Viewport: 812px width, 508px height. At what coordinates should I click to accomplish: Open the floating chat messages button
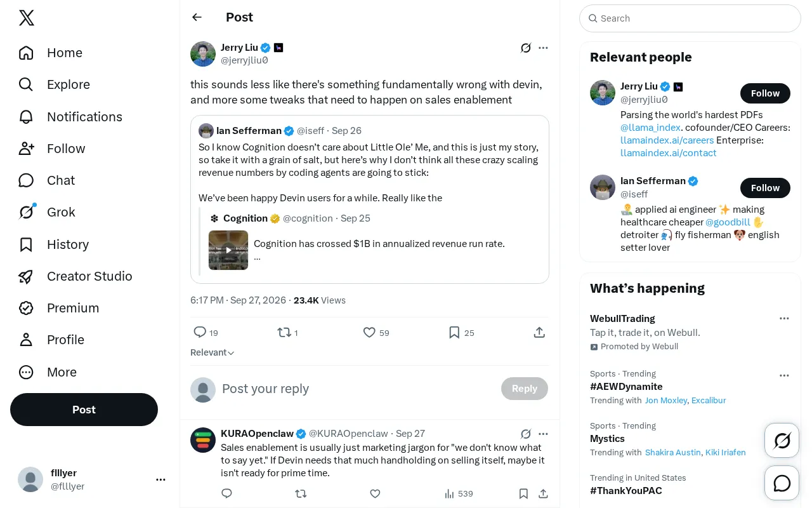click(x=782, y=483)
